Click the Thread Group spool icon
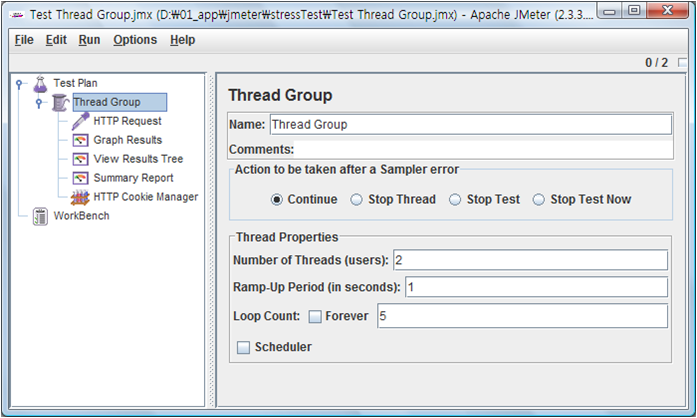The height and width of the screenshot is (418, 697). tap(60, 102)
